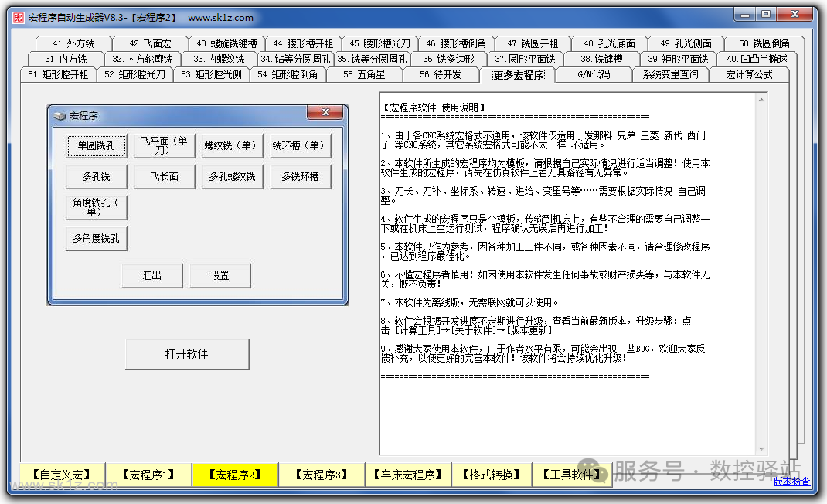Click the 版本检查 link
The image size is (827, 504).
pos(791,482)
